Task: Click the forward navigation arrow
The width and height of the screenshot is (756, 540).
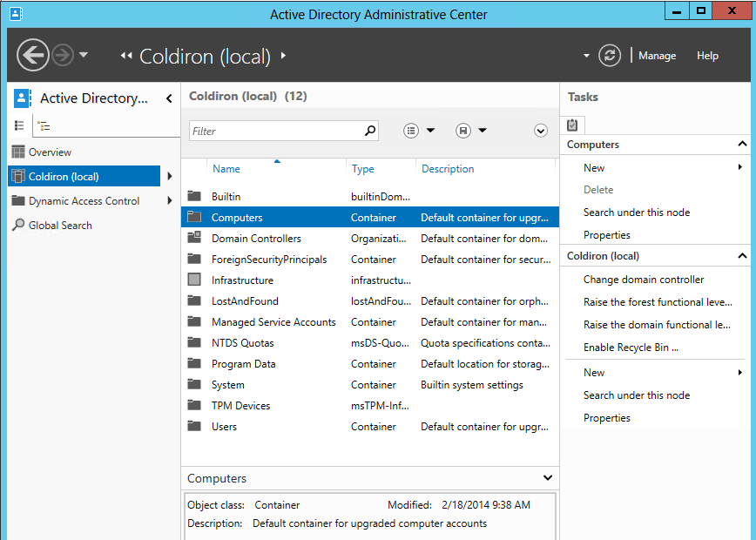Action: pos(63,55)
